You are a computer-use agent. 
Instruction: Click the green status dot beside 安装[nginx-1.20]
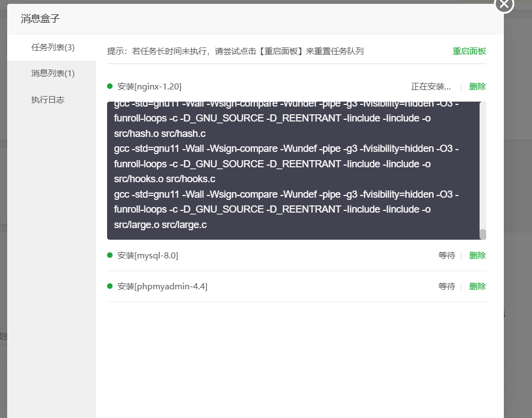coord(110,86)
